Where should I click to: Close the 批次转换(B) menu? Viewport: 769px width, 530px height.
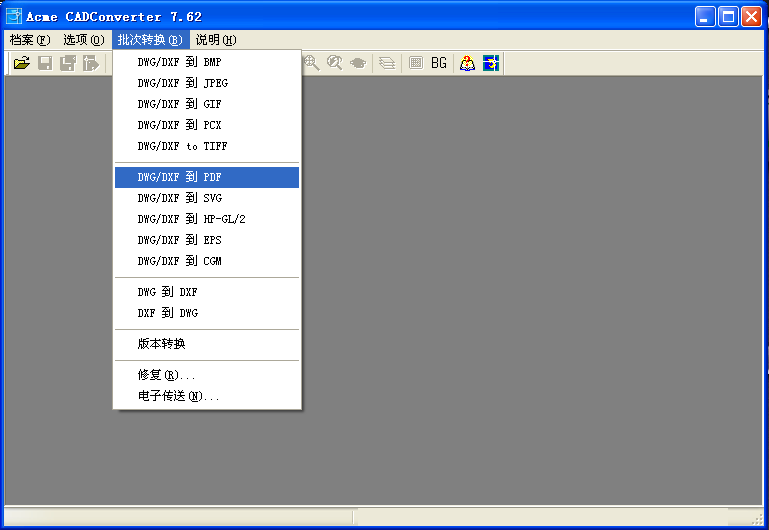[x=151, y=40]
